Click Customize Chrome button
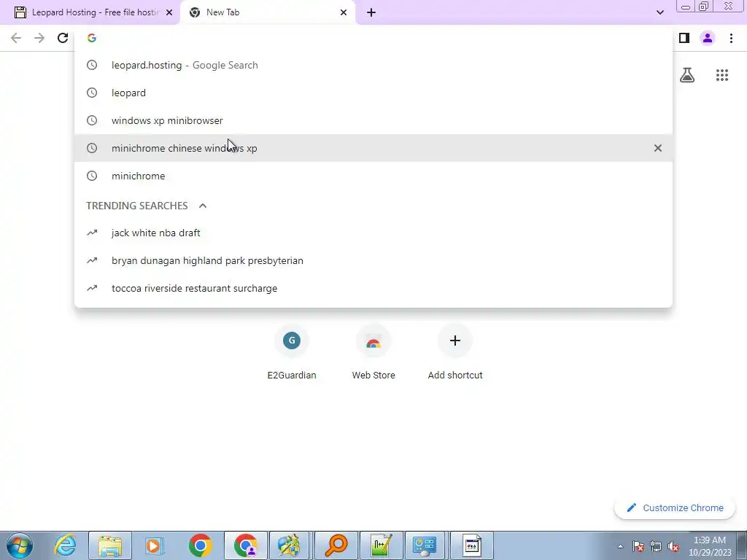 pos(675,508)
